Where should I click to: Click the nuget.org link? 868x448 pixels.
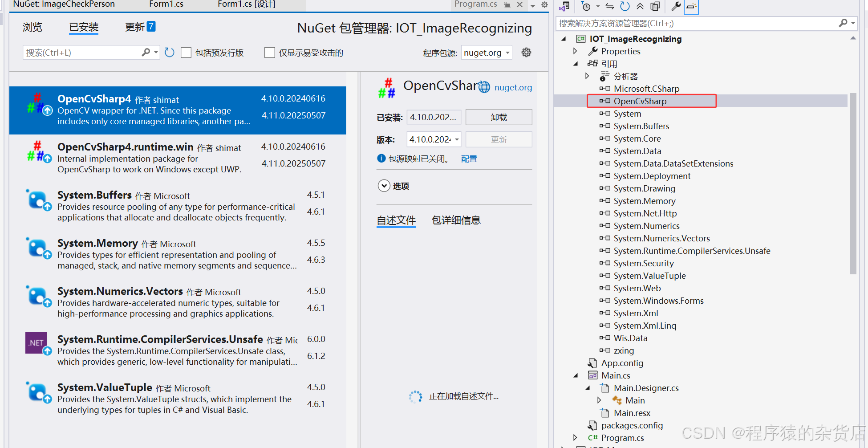[513, 87]
